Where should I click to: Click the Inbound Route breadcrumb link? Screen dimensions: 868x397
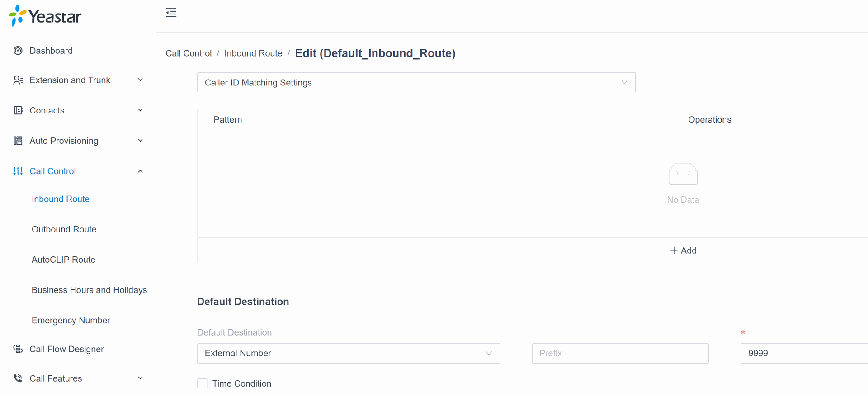coord(253,53)
